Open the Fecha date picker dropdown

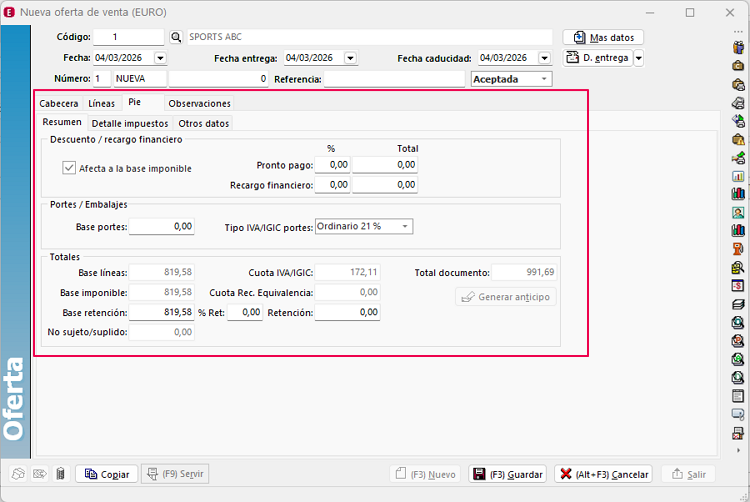(x=160, y=58)
